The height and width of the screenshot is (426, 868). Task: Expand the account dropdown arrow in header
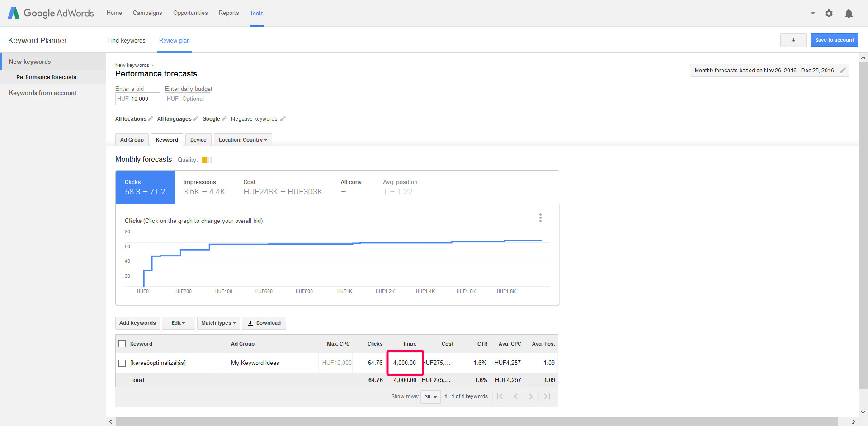(812, 13)
